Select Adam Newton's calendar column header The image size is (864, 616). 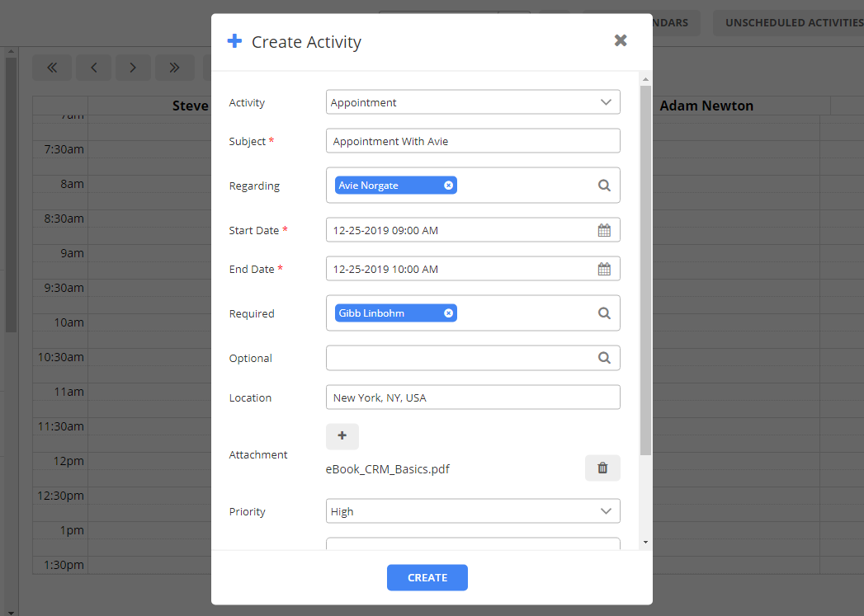tap(706, 106)
